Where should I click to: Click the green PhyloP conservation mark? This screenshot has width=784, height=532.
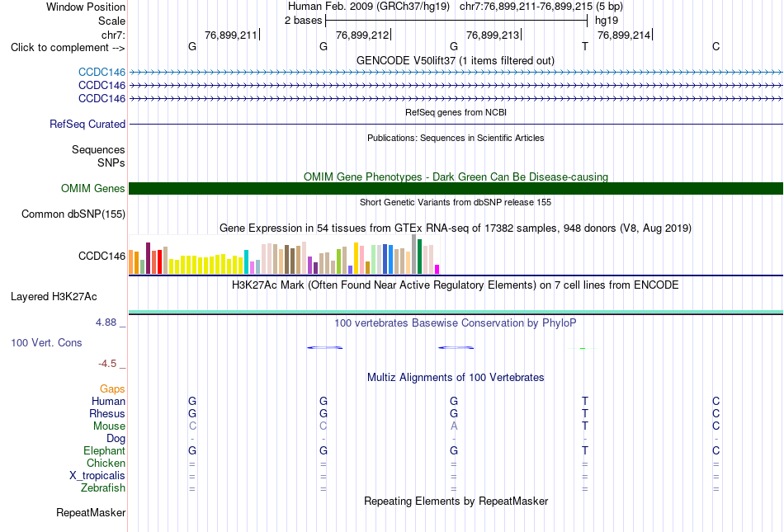pyautogui.click(x=583, y=348)
